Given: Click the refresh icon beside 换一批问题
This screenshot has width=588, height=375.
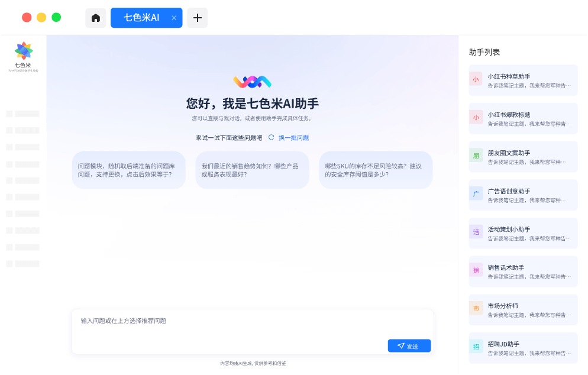Looking at the screenshot, I should tap(272, 137).
